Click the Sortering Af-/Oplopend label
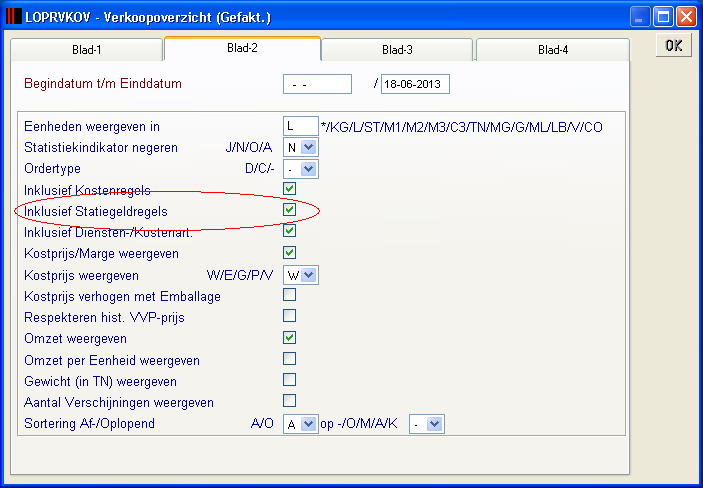 89,423
